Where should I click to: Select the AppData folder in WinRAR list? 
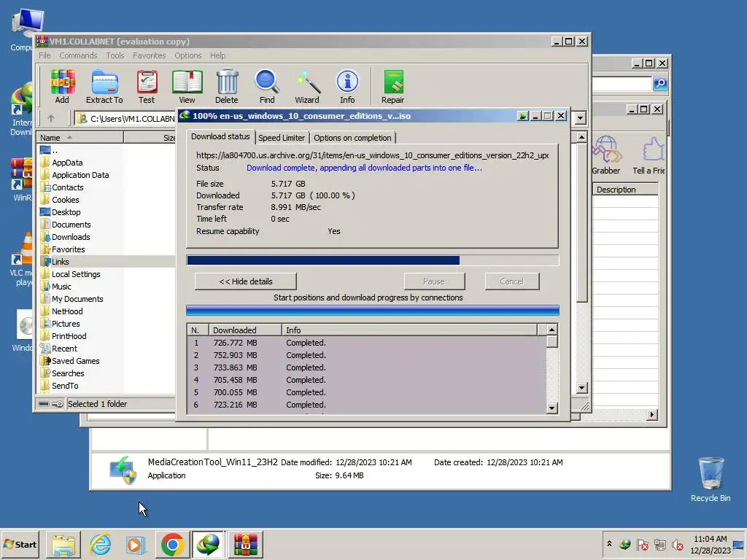[67, 163]
